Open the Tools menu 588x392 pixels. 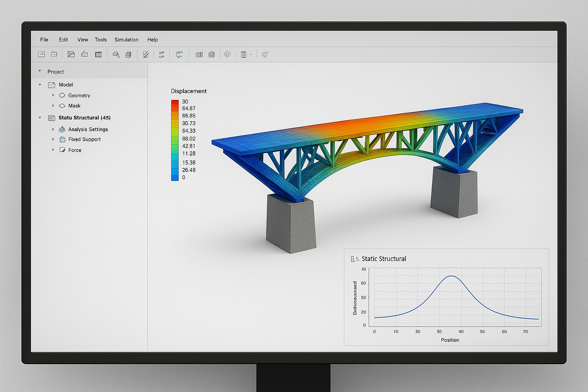click(x=101, y=40)
